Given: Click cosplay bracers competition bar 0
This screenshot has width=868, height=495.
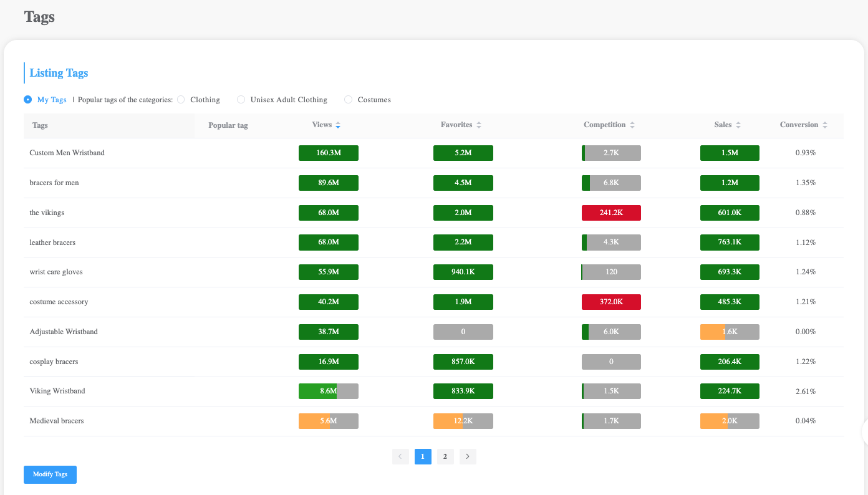Looking at the screenshot, I should (611, 362).
